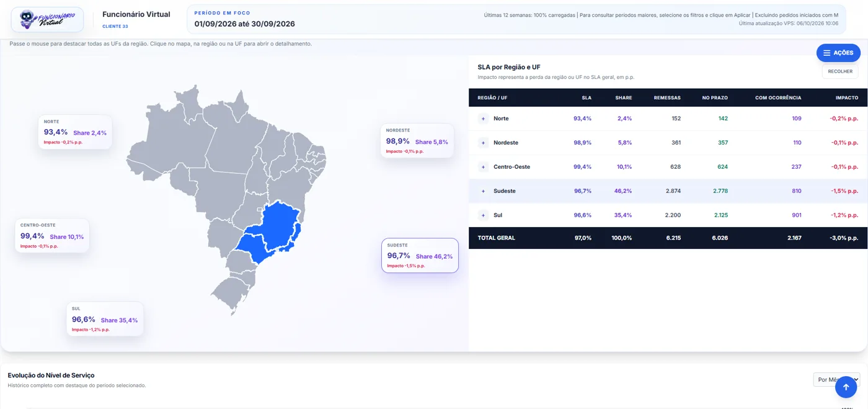Sort by the COM OCORRÊNCIA column header
868x409 pixels.
click(x=778, y=97)
